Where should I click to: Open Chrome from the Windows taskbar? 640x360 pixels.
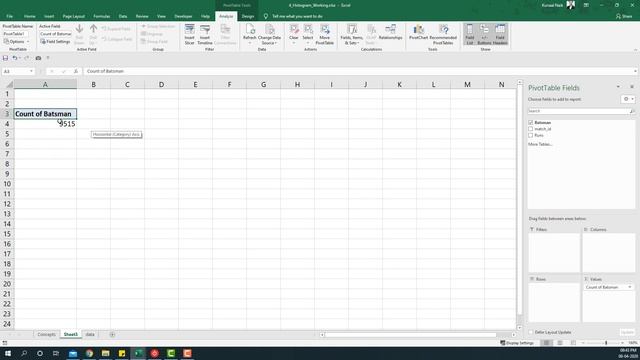pos(89,353)
